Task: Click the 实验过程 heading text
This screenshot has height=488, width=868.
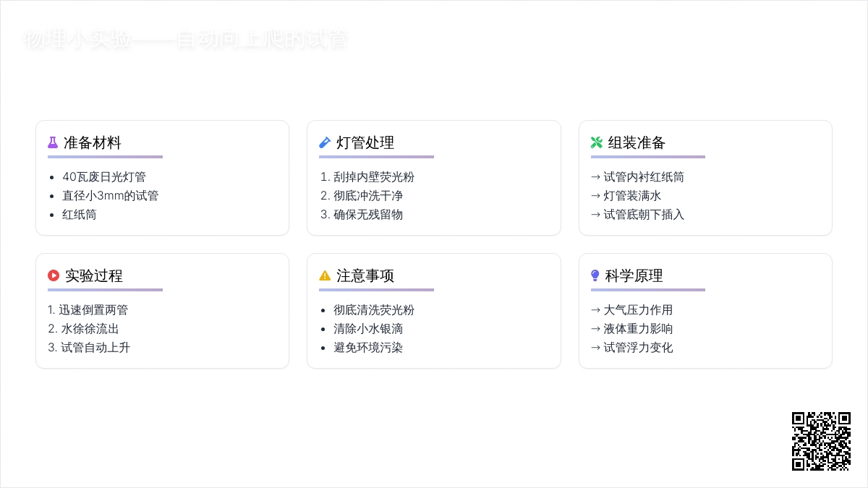Action: pyautogui.click(x=94, y=275)
